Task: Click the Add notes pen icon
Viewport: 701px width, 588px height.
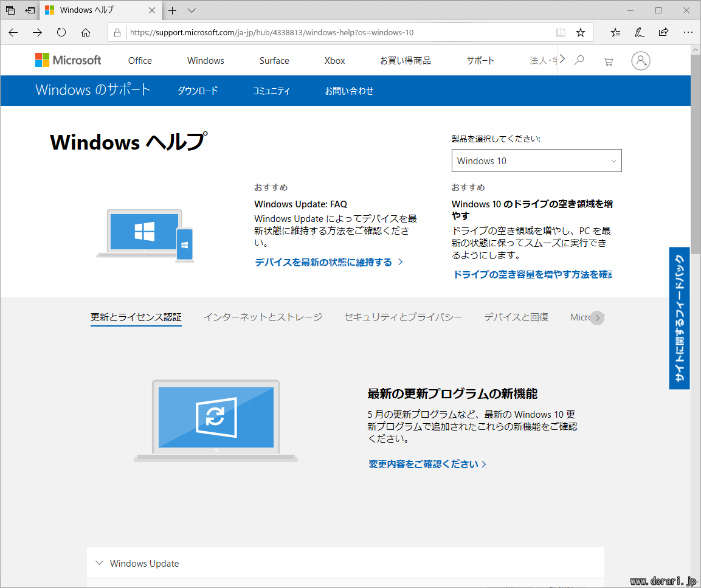Action: (640, 32)
